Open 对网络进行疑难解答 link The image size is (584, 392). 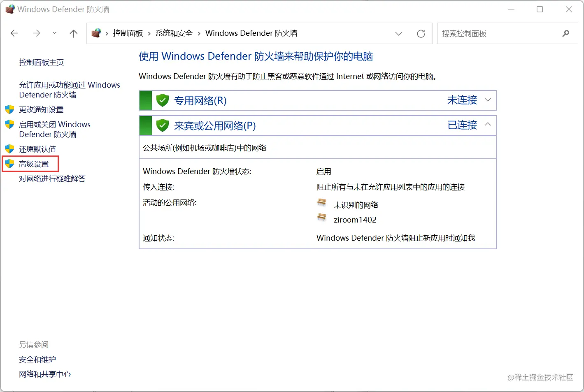tap(52, 179)
